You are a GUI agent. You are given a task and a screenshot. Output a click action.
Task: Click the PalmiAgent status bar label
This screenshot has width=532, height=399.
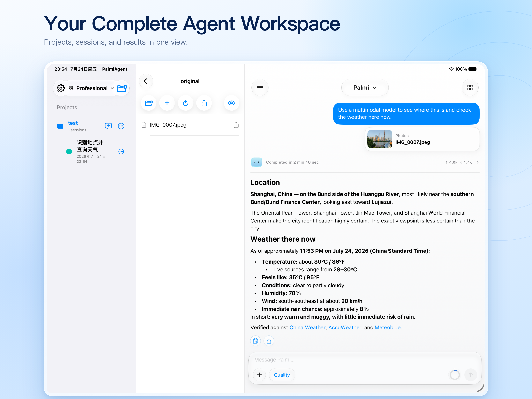tap(115, 69)
